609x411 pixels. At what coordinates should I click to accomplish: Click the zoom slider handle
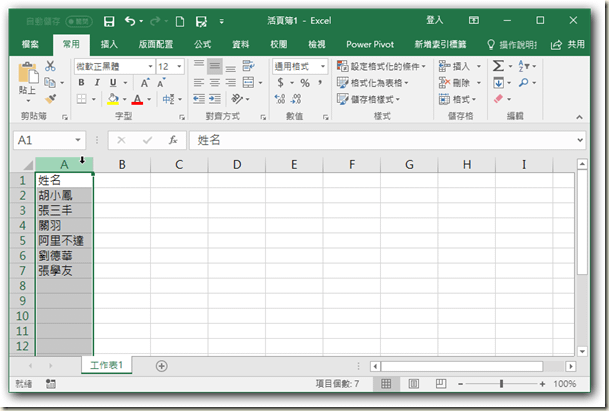pos(501,384)
